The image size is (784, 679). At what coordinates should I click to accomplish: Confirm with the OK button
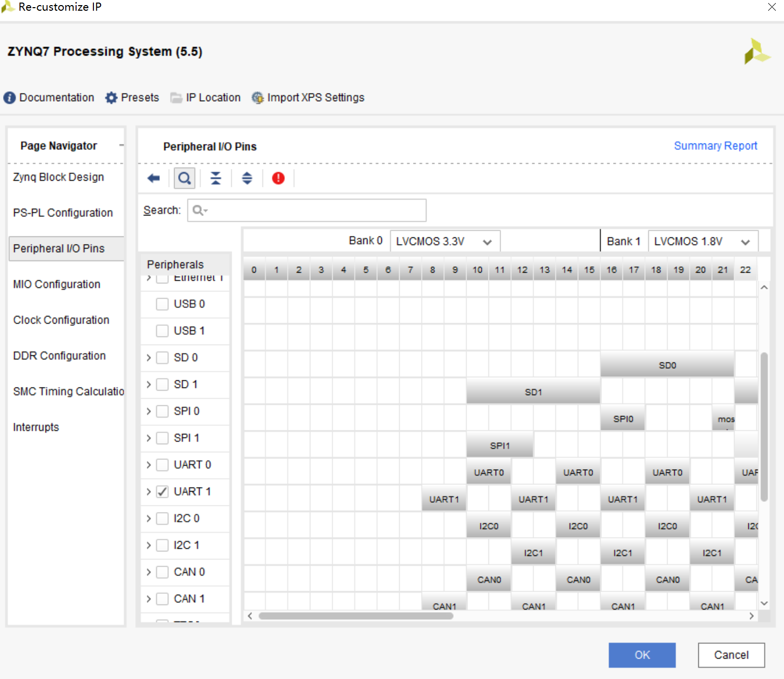click(642, 655)
